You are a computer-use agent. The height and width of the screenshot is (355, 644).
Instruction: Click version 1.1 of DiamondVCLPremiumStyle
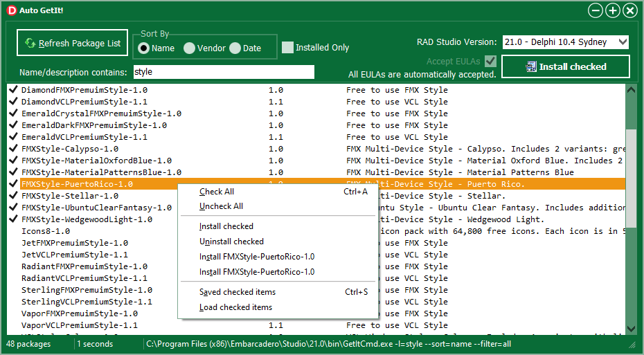point(276,102)
